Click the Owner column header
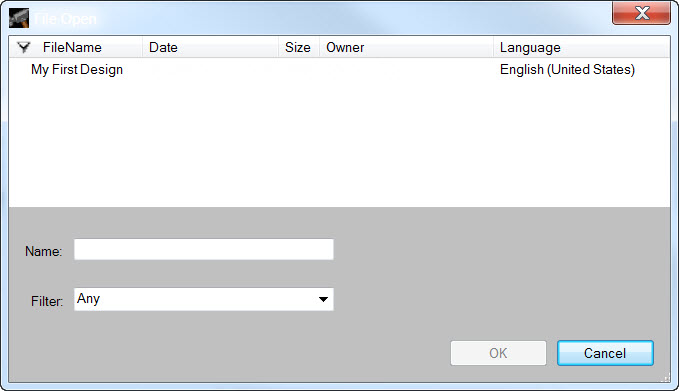The height and width of the screenshot is (391, 679). (x=345, y=47)
